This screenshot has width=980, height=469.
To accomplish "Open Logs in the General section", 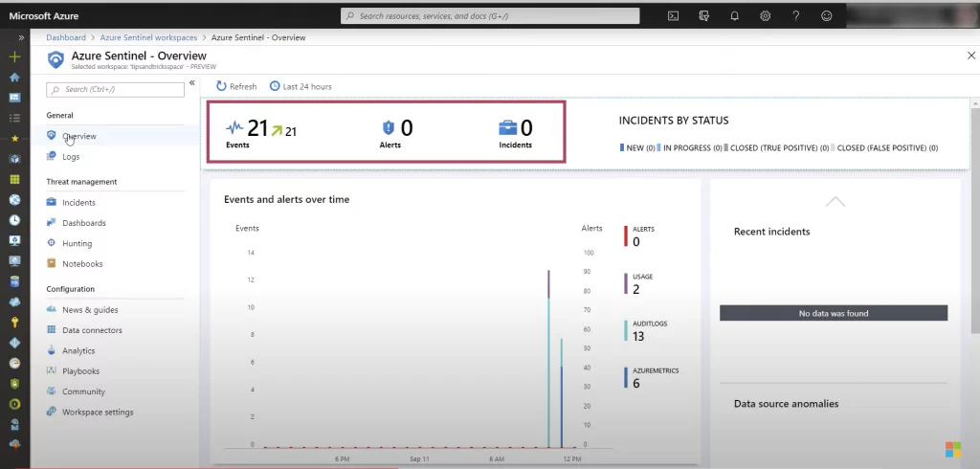I will (71, 156).
